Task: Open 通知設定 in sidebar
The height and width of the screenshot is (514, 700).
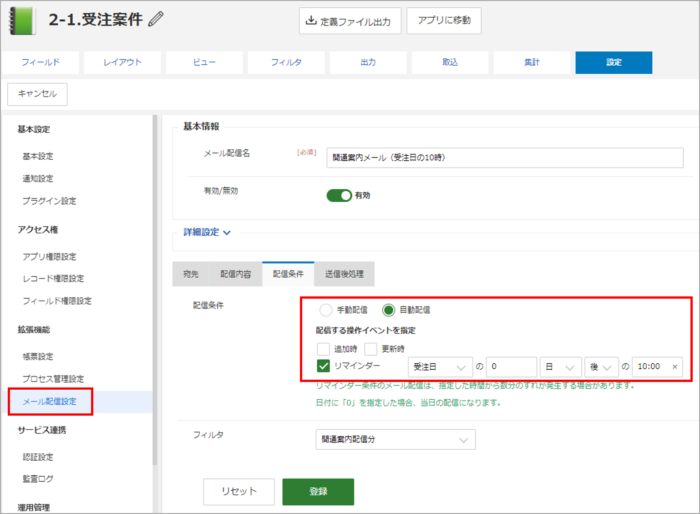Action: [38, 179]
